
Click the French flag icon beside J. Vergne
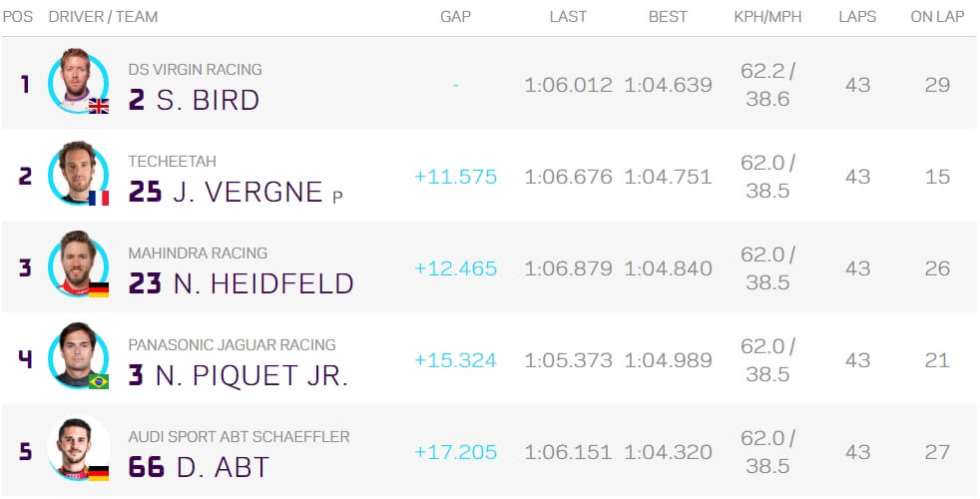click(x=99, y=199)
